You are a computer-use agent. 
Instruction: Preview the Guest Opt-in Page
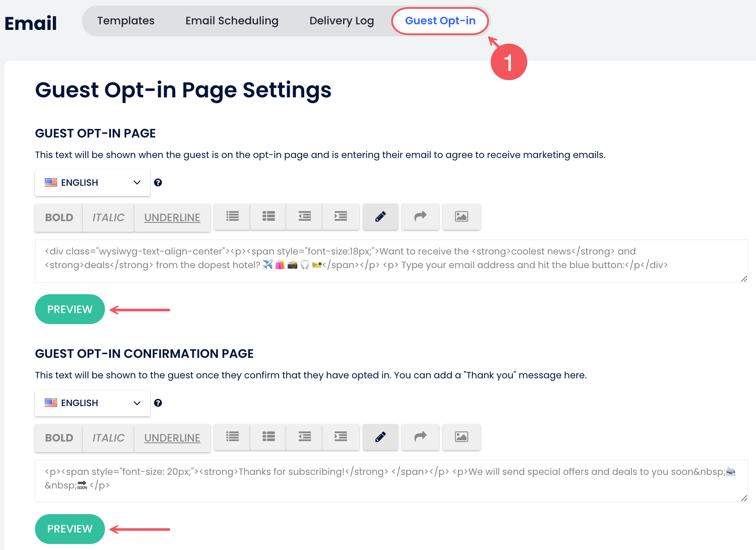tap(70, 309)
